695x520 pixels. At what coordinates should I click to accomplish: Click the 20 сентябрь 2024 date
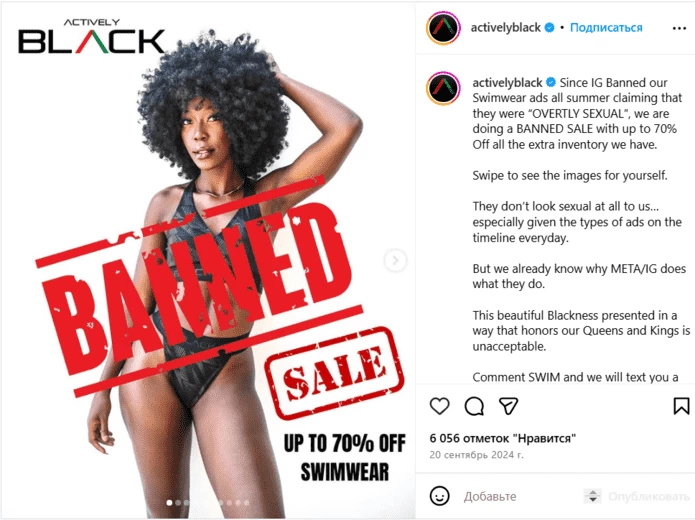pos(476,455)
